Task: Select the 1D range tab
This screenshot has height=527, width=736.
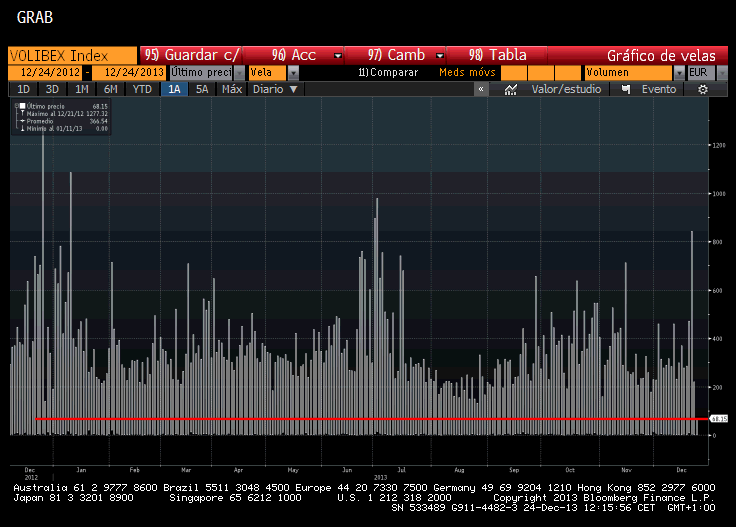Action: point(23,89)
